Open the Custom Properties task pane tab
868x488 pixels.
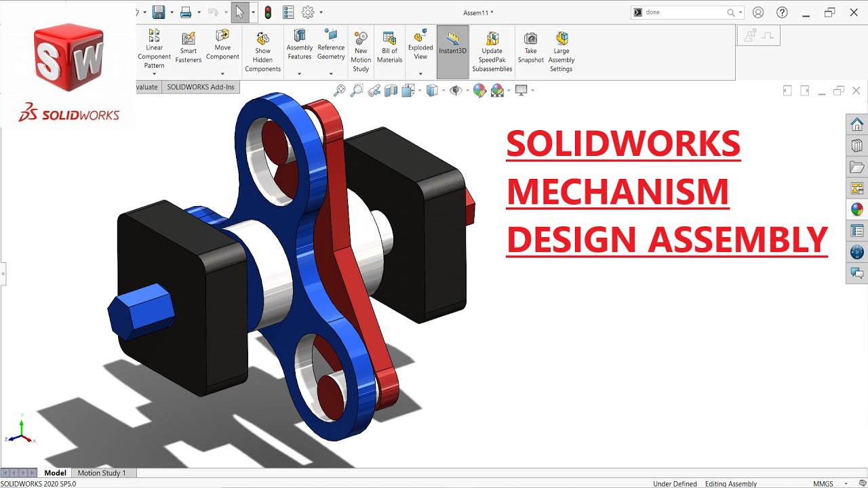[x=857, y=231]
